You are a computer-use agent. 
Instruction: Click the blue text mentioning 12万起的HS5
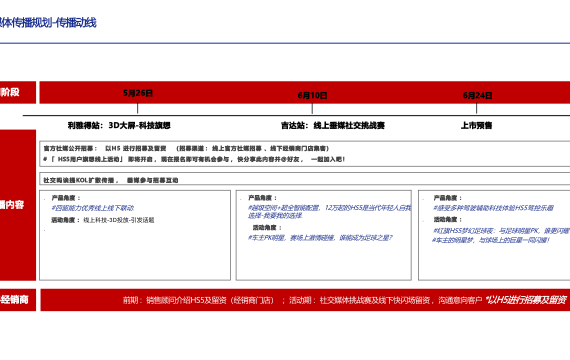point(329,211)
